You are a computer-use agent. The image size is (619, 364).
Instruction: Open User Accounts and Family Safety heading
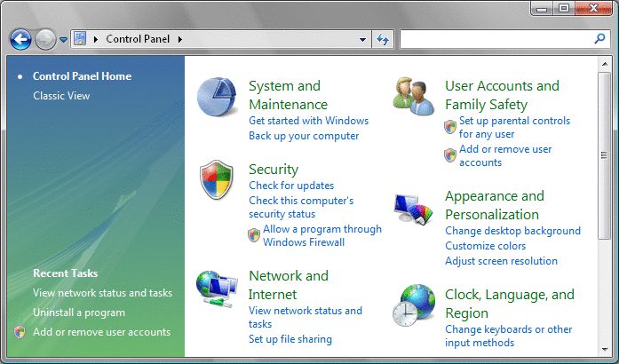502,95
